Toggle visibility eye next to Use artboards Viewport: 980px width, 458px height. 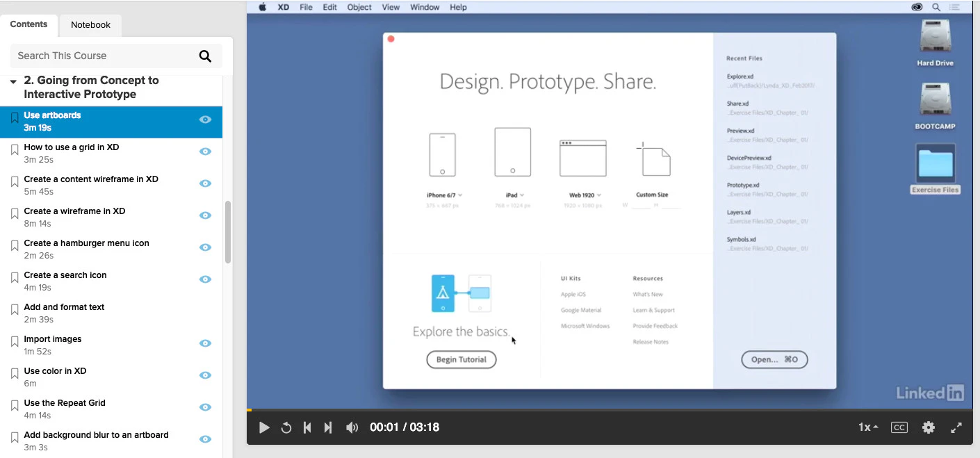click(205, 119)
